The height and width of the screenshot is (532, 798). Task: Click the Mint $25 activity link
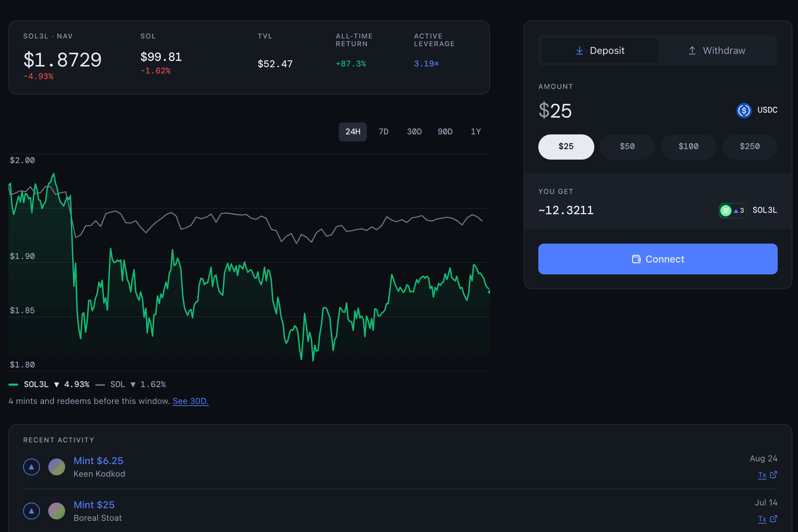click(x=94, y=505)
